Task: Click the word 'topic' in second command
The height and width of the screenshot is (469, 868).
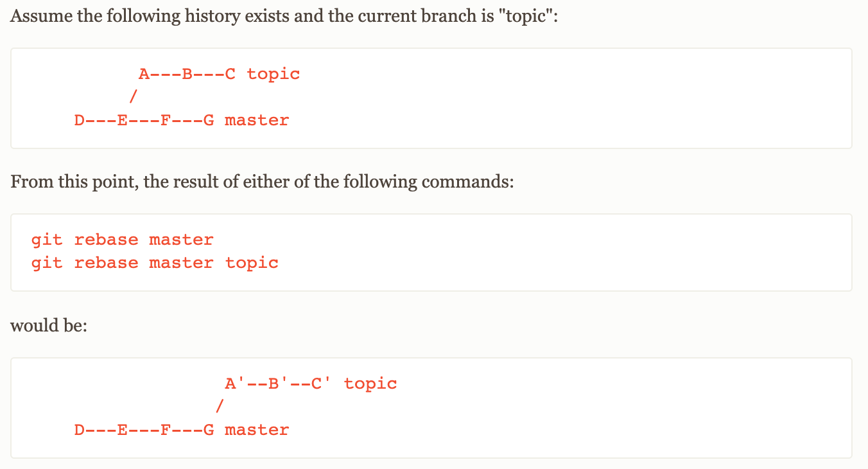Action: point(252,263)
